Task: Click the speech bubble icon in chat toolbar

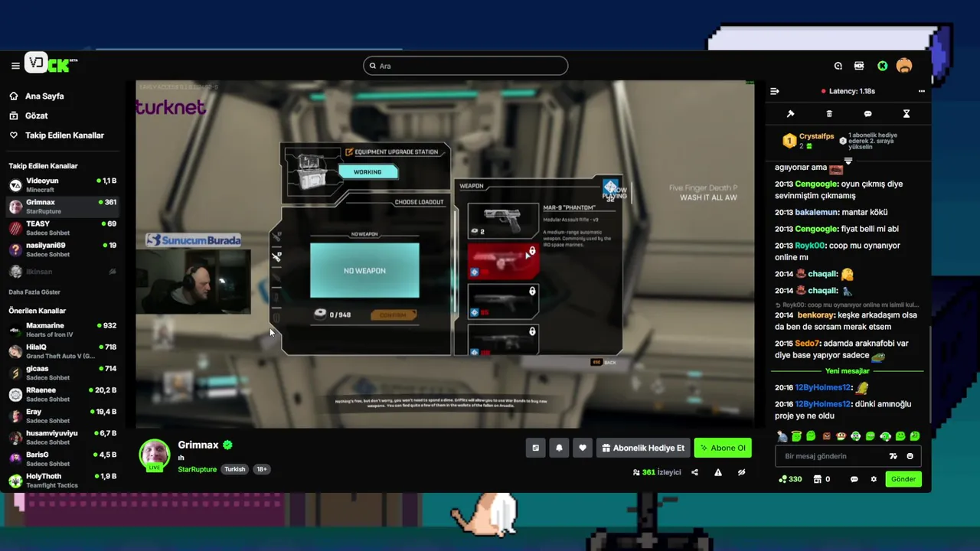Action: click(x=867, y=114)
